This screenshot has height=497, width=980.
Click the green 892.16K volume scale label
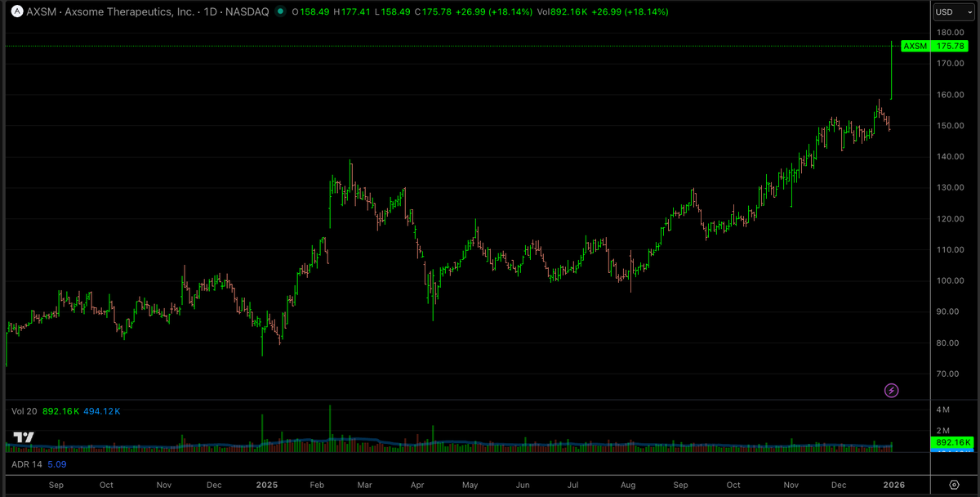click(x=952, y=442)
